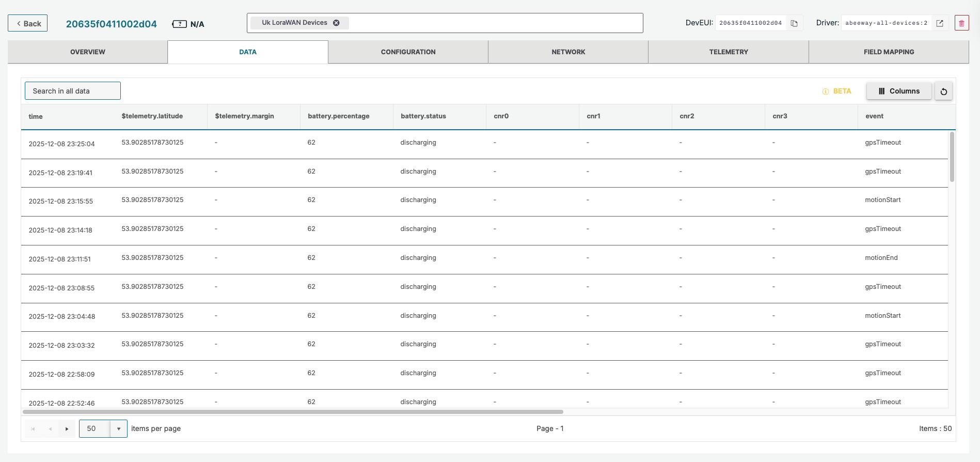Click the battery status N/A icon
Image resolution: width=980 pixels, height=462 pixels.
click(x=179, y=24)
